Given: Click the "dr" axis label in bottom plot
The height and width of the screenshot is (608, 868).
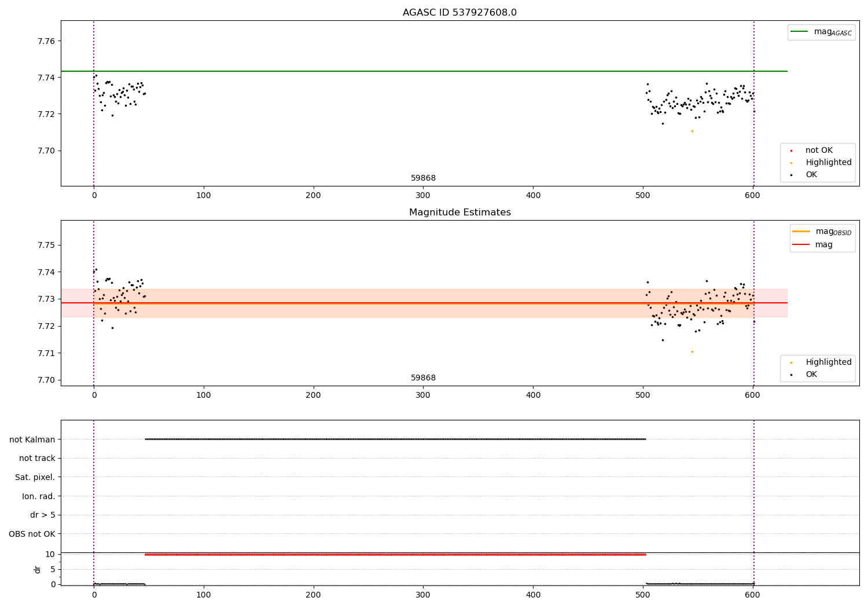Looking at the screenshot, I should 38,569.
